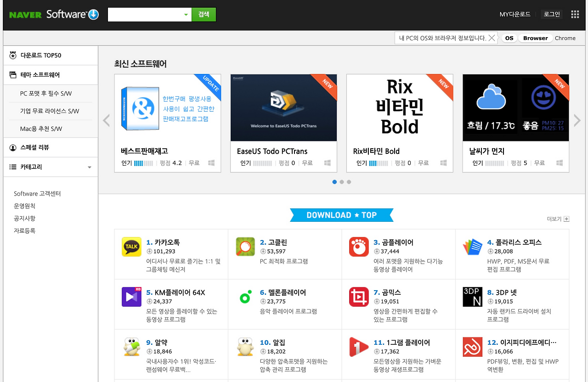This screenshot has width=588, height=382.
Task: Show next software carousel slide
Action: point(577,120)
